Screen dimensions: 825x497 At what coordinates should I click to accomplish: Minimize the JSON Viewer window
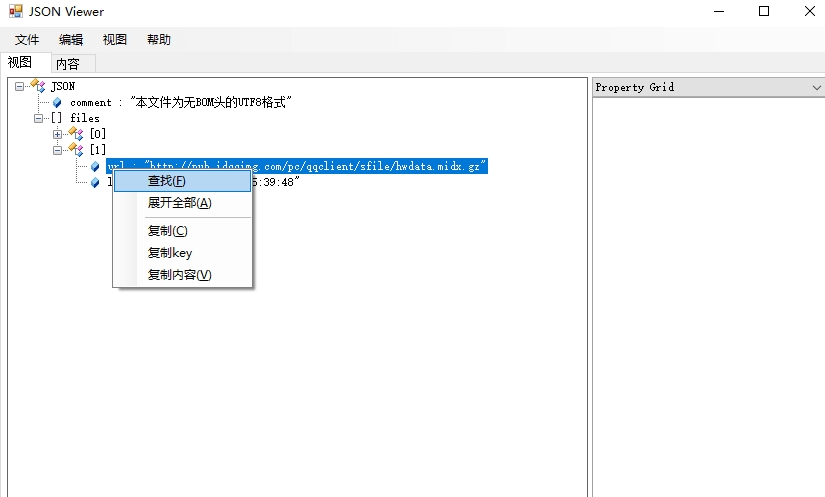click(719, 11)
